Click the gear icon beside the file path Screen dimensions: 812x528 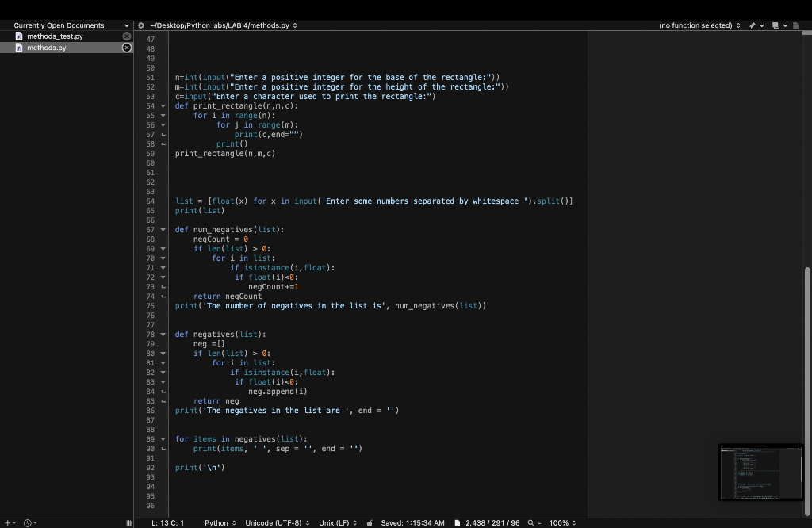(x=140, y=25)
